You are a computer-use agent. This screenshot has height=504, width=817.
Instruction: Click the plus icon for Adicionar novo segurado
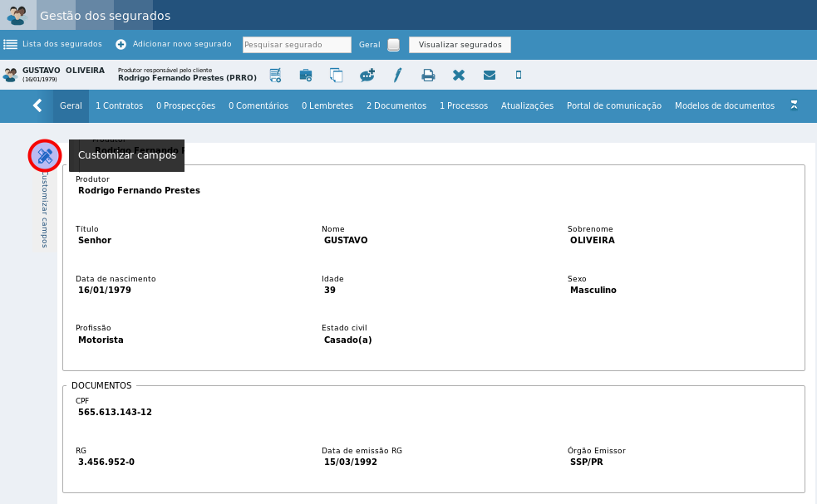[x=121, y=44]
